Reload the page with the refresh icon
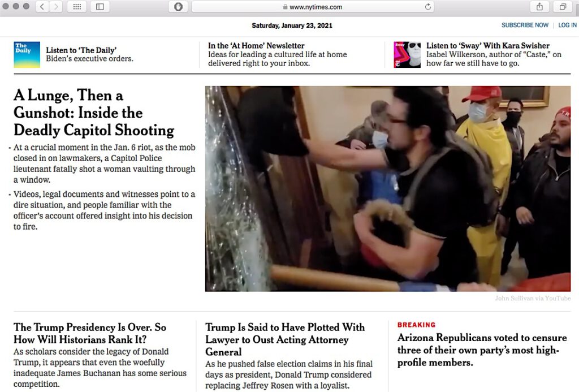579x392 pixels. [428, 7]
